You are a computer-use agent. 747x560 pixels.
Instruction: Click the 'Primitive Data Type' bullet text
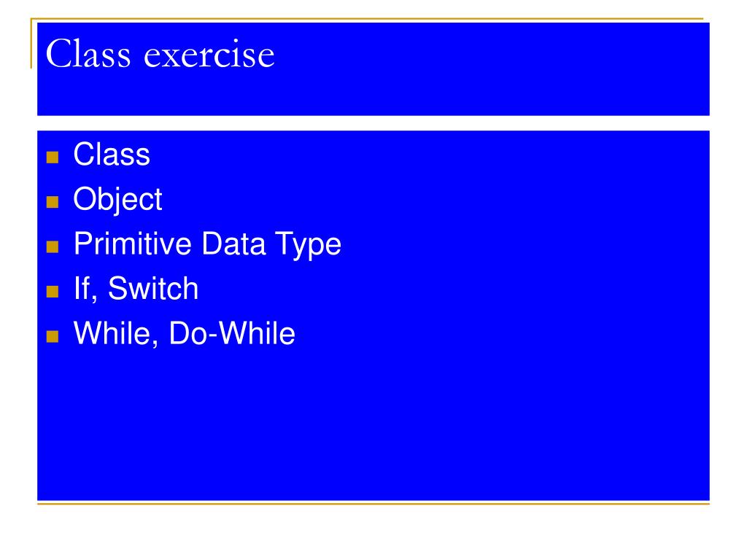207,244
